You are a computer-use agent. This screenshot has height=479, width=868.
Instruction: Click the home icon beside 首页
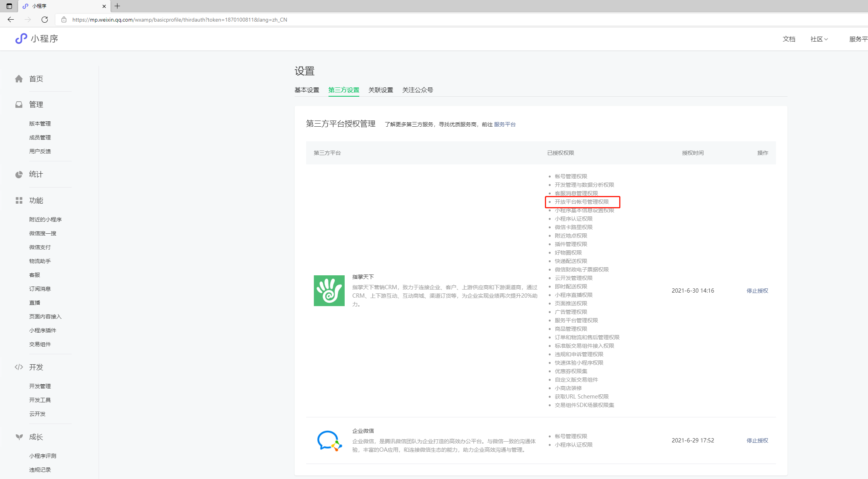click(19, 79)
